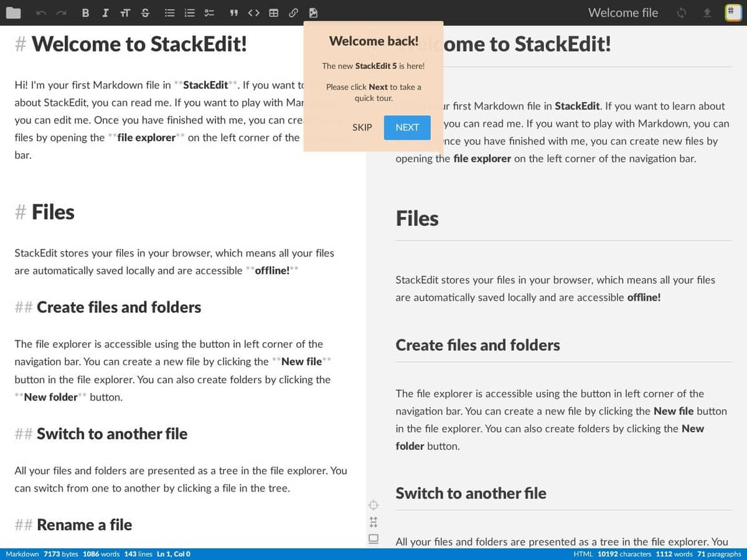Toggle the status bar icon
747x560 pixels.
coord(374,539)
